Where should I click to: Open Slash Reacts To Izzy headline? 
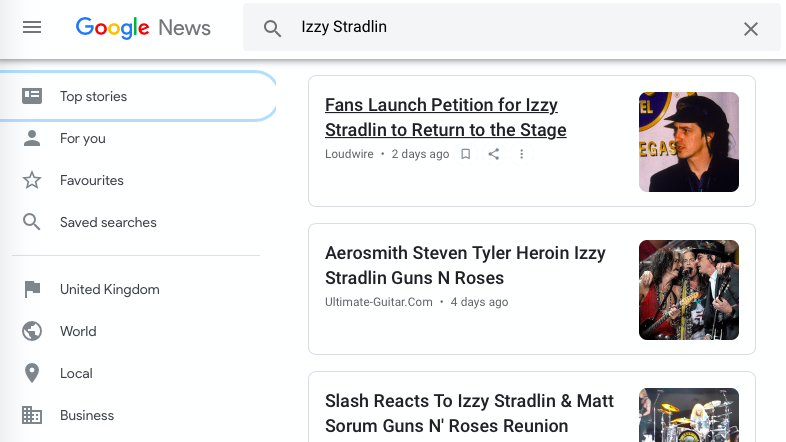point(468,413)
